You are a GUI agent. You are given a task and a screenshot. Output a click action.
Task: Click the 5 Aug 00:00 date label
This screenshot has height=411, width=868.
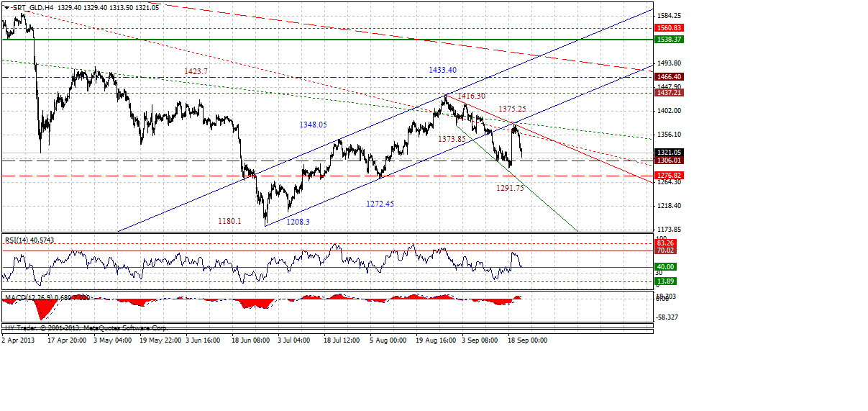click(x=388, y=340)
